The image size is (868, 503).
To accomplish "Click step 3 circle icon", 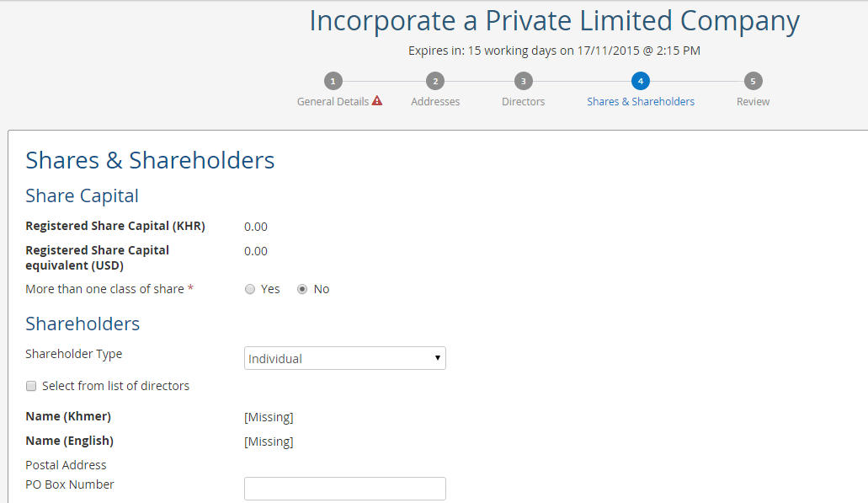I will click(x=523, y=82).
